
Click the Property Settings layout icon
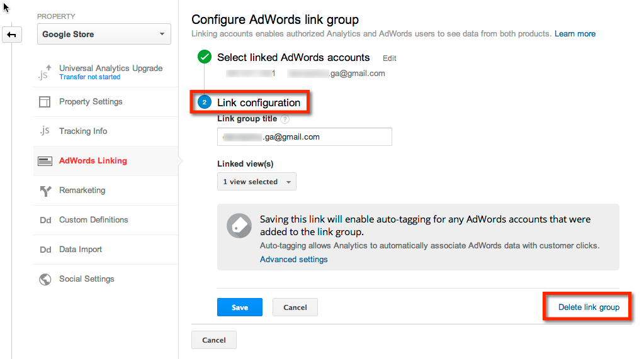[45, 102]
